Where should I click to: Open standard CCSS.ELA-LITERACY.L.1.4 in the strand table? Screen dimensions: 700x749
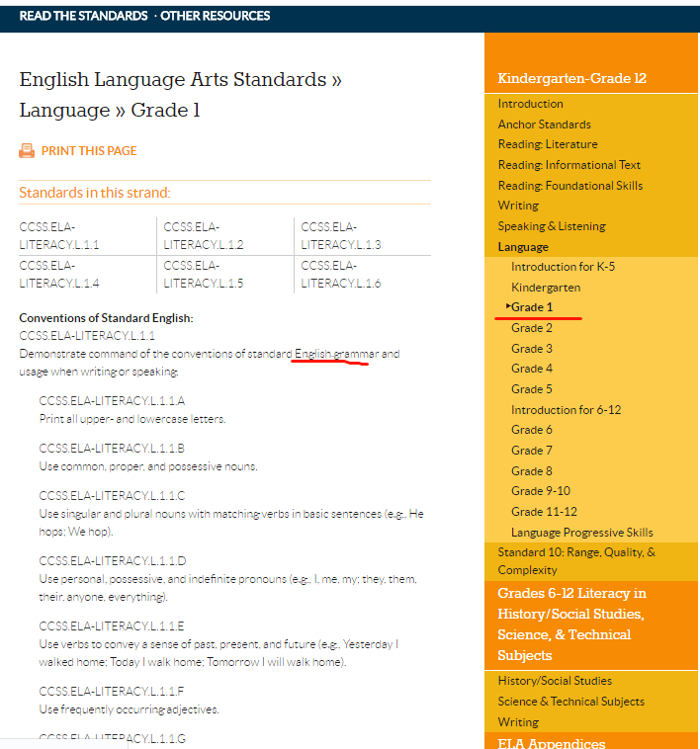[59, 275]
